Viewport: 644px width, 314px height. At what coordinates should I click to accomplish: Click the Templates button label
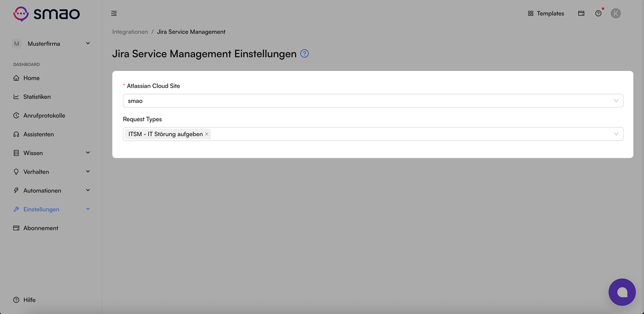[x=551, y=14]
